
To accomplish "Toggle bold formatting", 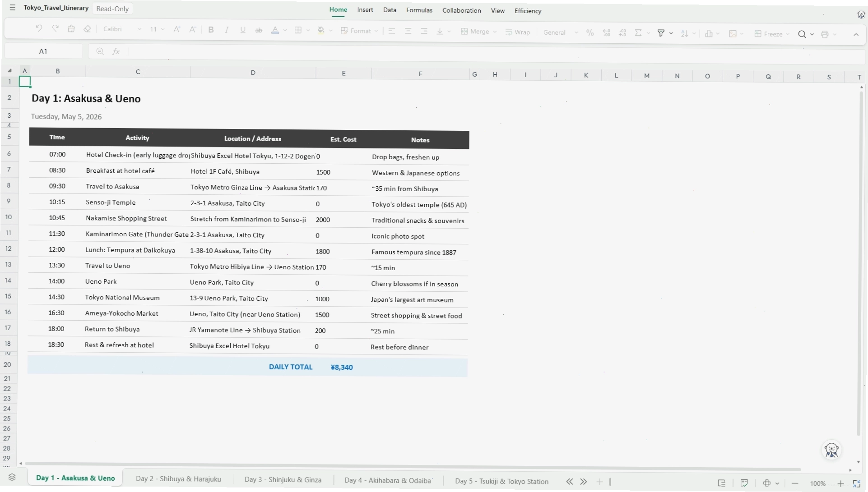I will [211, 30].
